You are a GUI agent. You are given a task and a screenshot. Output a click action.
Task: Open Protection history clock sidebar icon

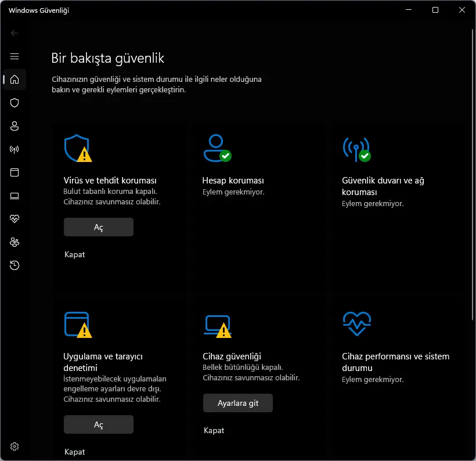pos(15,265)
